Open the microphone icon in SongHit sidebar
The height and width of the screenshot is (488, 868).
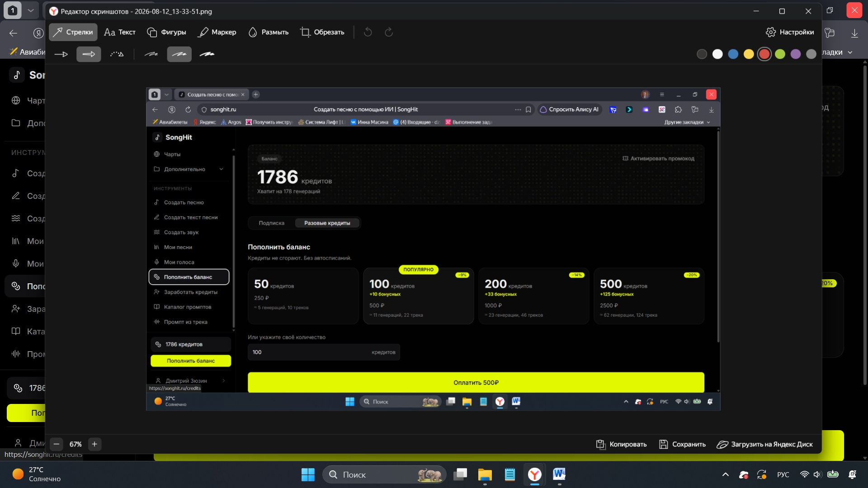point(16,263)
